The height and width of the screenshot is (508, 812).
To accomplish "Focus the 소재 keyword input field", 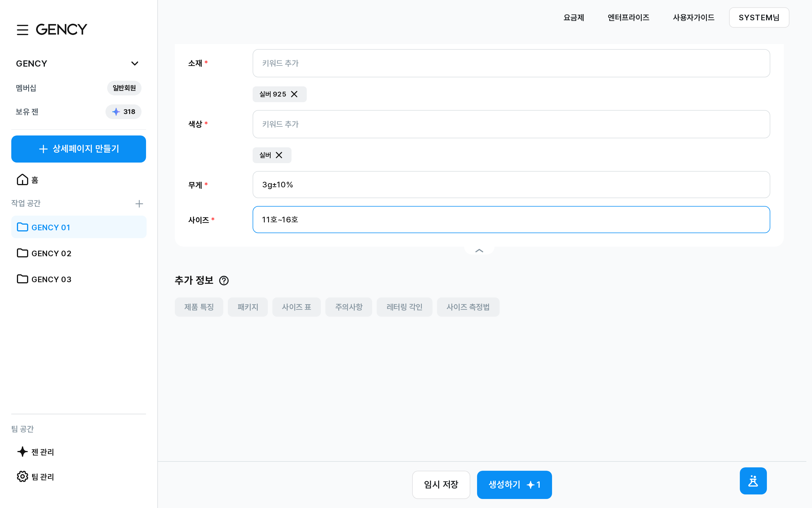I will click(x=511, y=63).
